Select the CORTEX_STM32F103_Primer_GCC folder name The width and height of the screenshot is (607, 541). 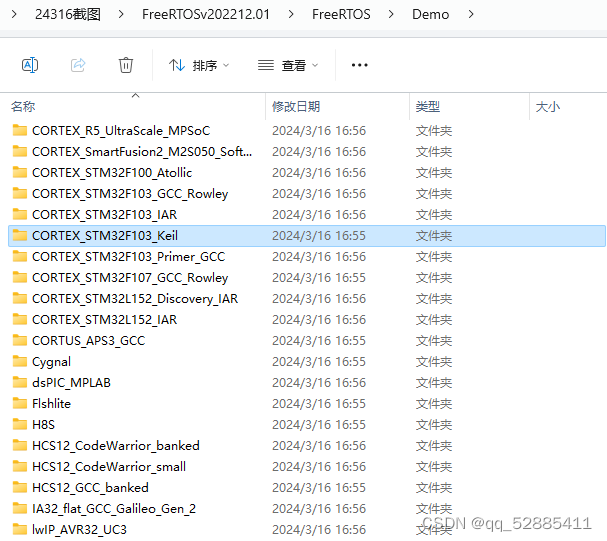[x=129, y=257]
